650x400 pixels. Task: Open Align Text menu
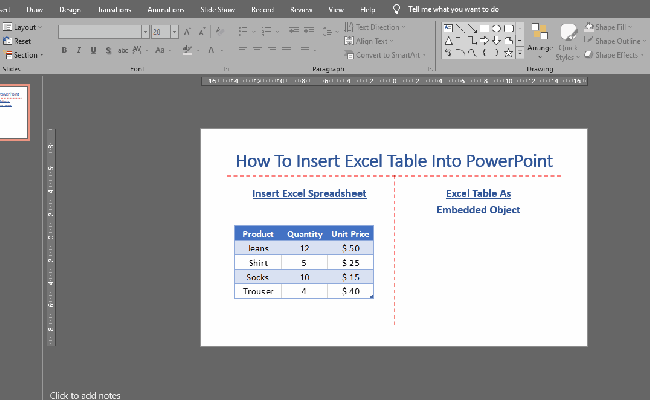point(368,41)
